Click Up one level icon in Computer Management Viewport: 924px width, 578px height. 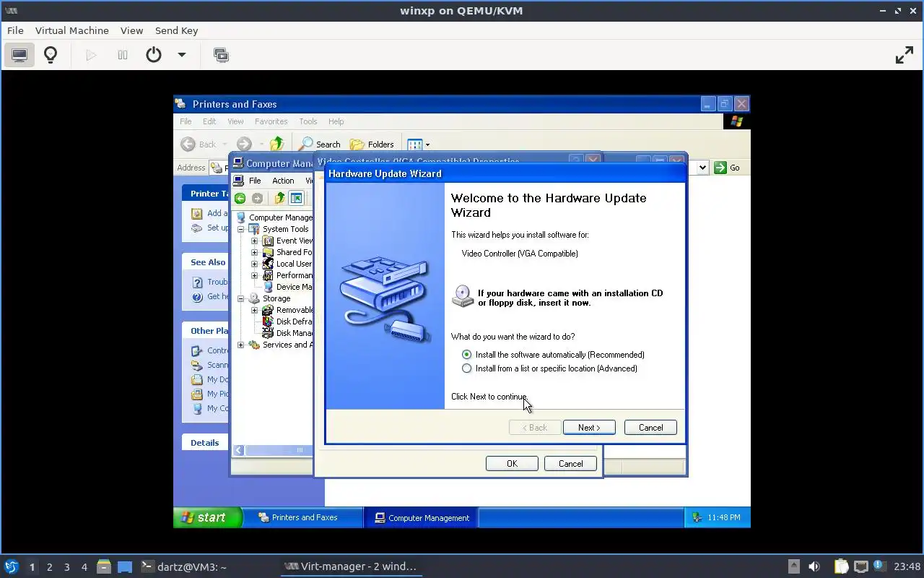point(279,199)
